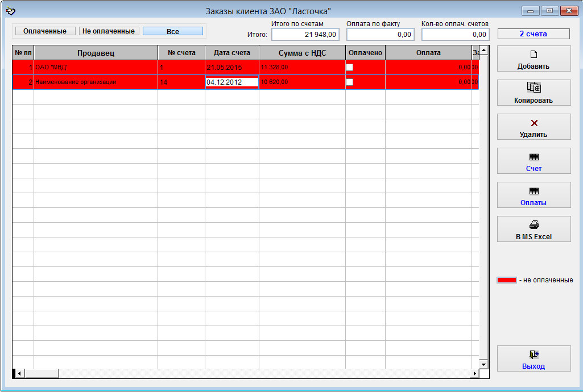Click the Добавить page icon
Image resolution: width=583 pixels, height=392 pixels.
click(534, 55)
